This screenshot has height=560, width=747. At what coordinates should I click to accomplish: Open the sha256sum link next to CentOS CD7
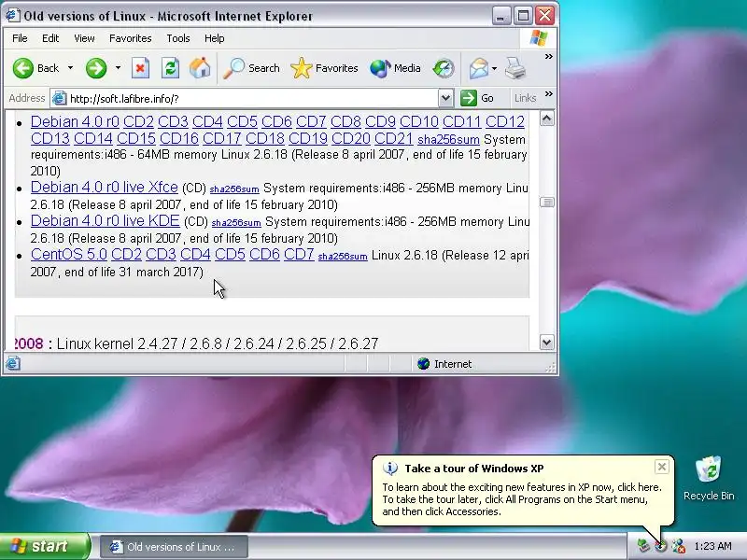click(x=343, y=256)
